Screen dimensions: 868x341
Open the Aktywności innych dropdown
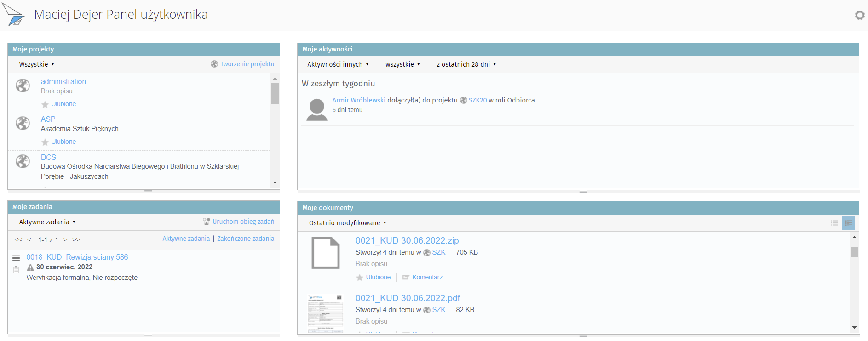point(338,64)
